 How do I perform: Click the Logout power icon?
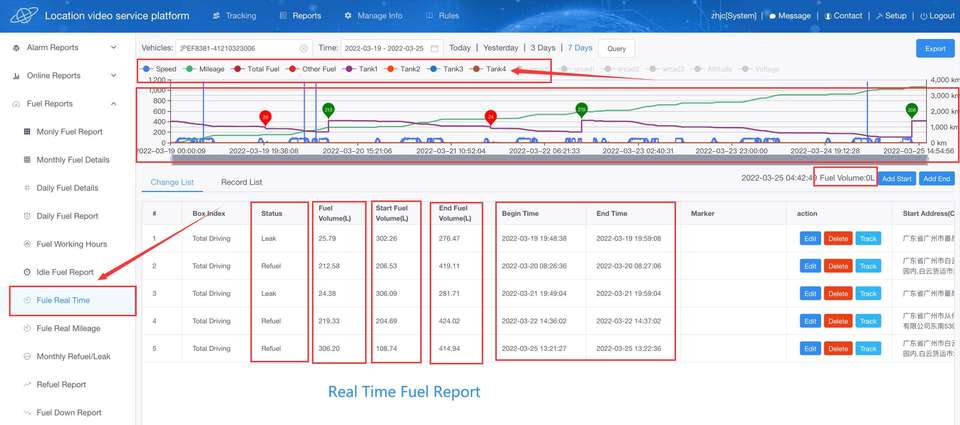coord(924,16)
